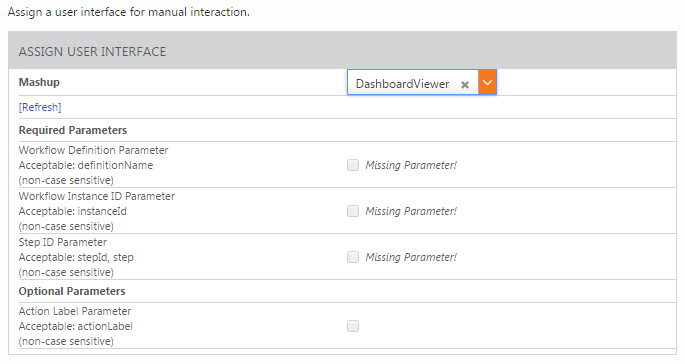Click 'Acceptable: definitionName' text

(x=86, y=165)
